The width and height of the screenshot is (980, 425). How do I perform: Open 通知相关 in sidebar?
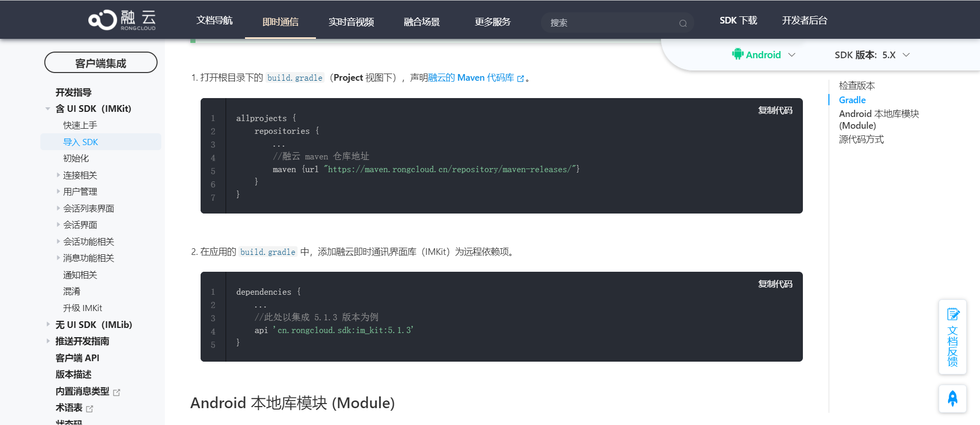pos(80,275)
